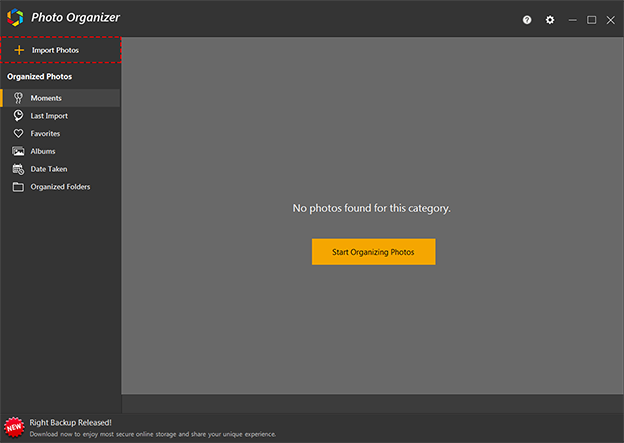Click Start Organizing Photos button
The width and height of the screenshot is (624, 443).
coord(373,252)
